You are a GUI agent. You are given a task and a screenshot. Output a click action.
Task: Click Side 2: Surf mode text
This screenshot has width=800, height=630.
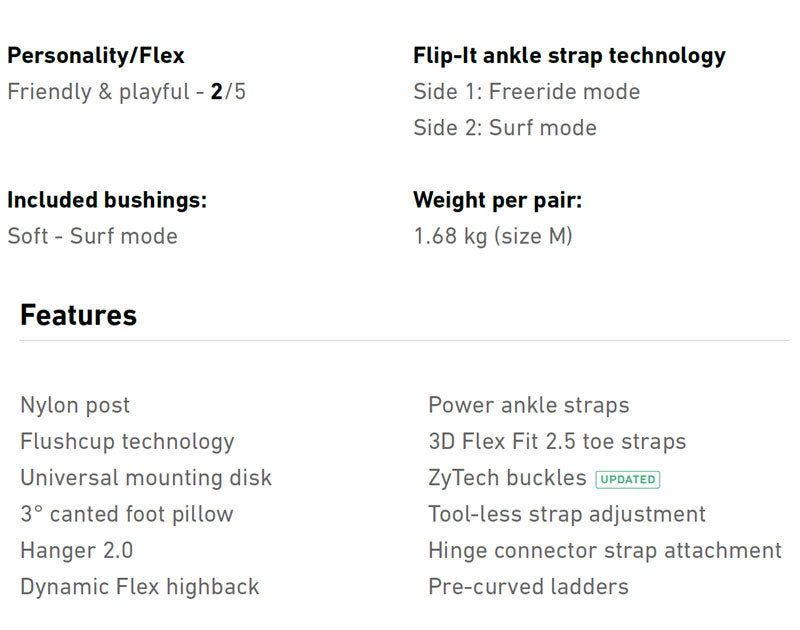click(505, 128)
